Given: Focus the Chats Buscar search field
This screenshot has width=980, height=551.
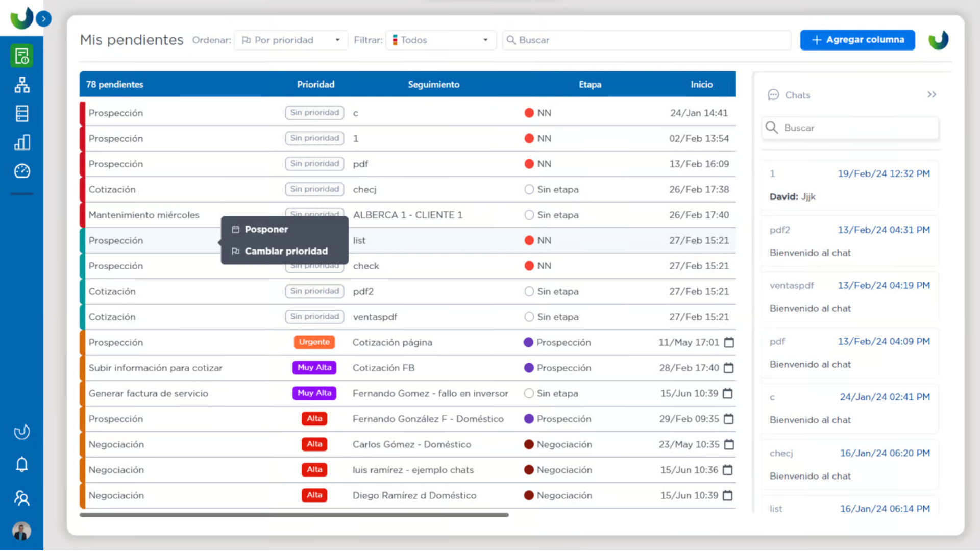Looking at the screenshot, I should point(850,128).
